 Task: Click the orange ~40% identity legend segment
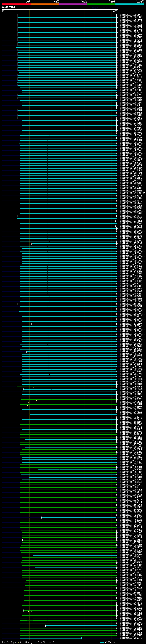click(x=45, y=4)
